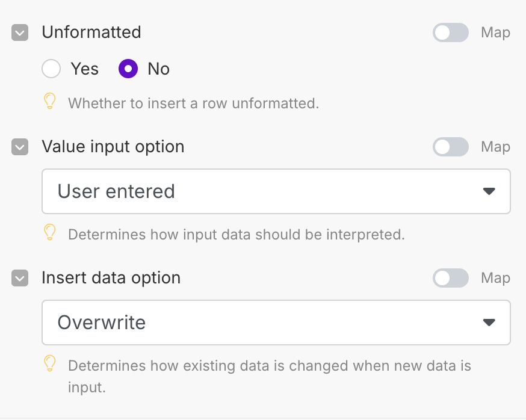526x420 pixels.
Task: Click the lightbulb icon below User entered dropdown
Action: pos(51,233)
